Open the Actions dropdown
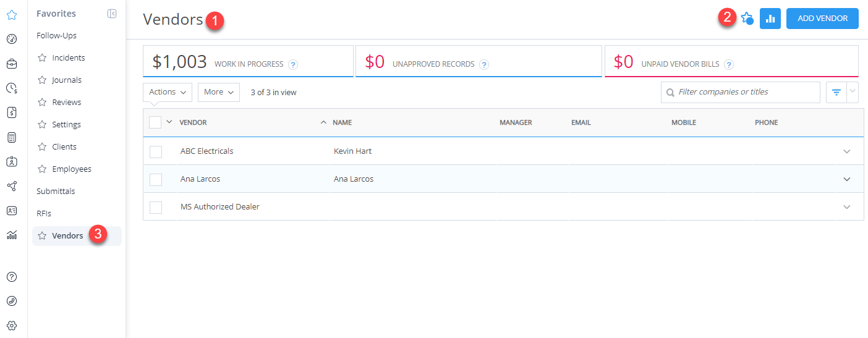Viewport: 868px width, 338px height. [168, 92]
